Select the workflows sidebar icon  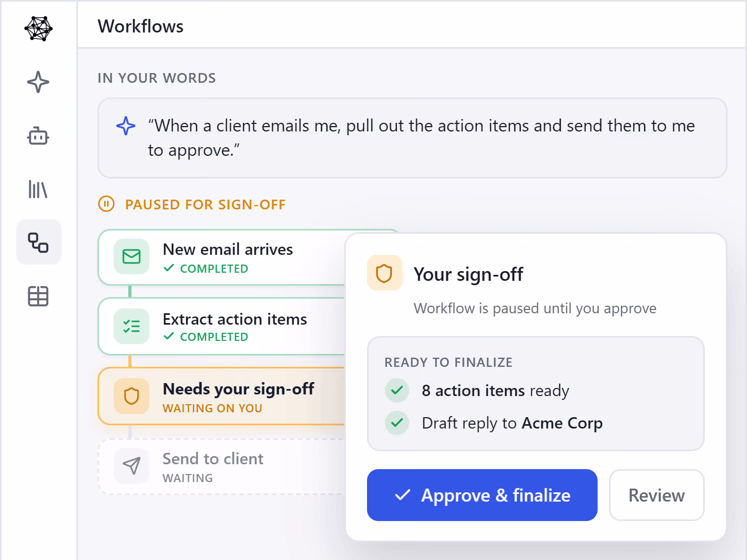point(38,242)
